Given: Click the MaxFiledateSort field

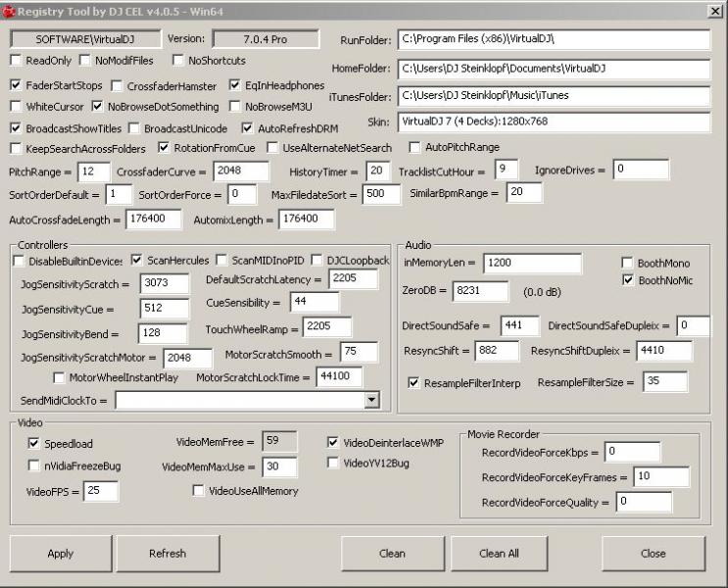Looking at the screenshot, I should tap(381, 194).
